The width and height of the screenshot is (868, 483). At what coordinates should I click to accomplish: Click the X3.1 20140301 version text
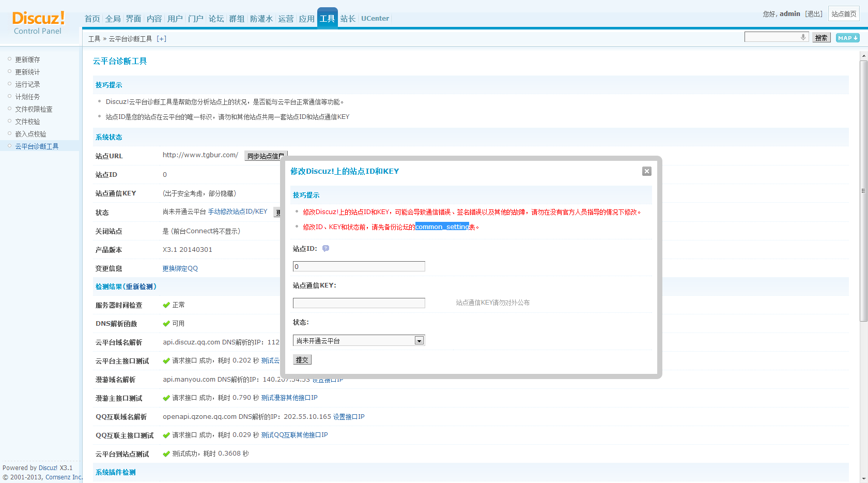click(188, 249)
